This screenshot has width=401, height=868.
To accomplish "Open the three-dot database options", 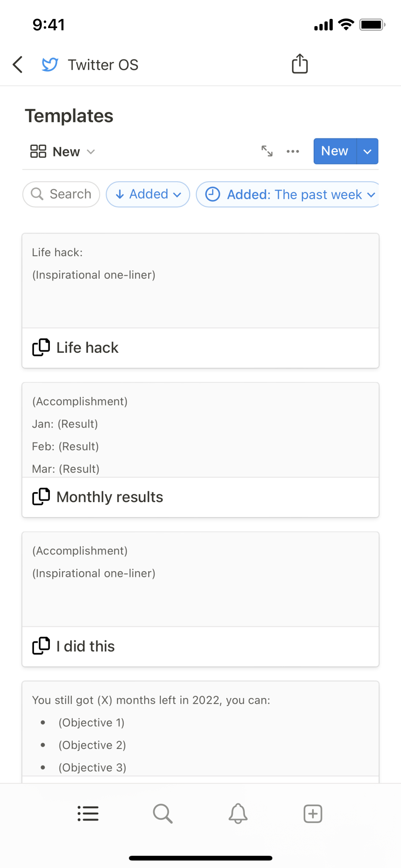I will 293,151.
